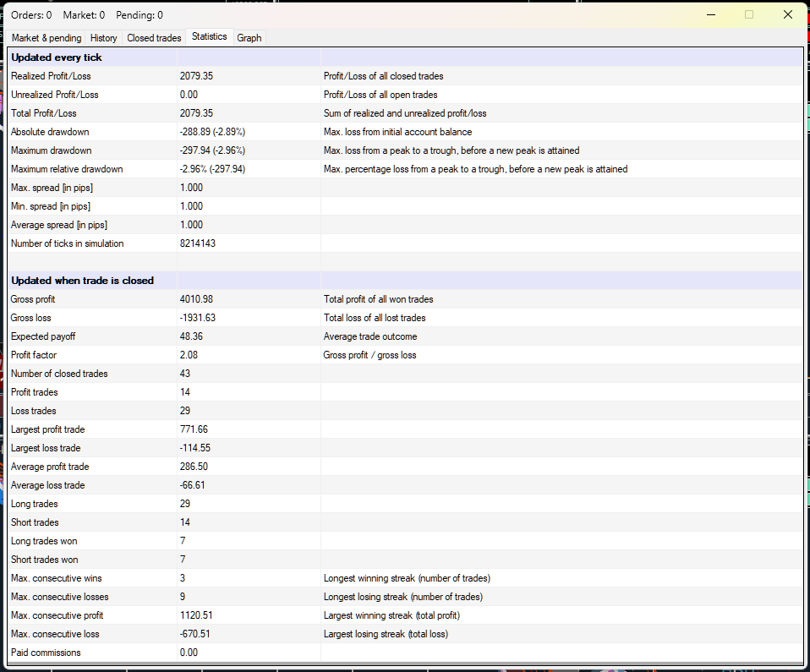This screenshot has width=810, height=672.
Task: Switch to the Market & pending tab
Action: [x=47, y=38]
